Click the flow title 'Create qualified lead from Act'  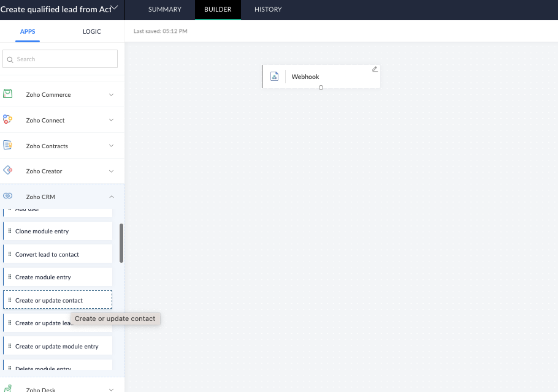(56, 9)
